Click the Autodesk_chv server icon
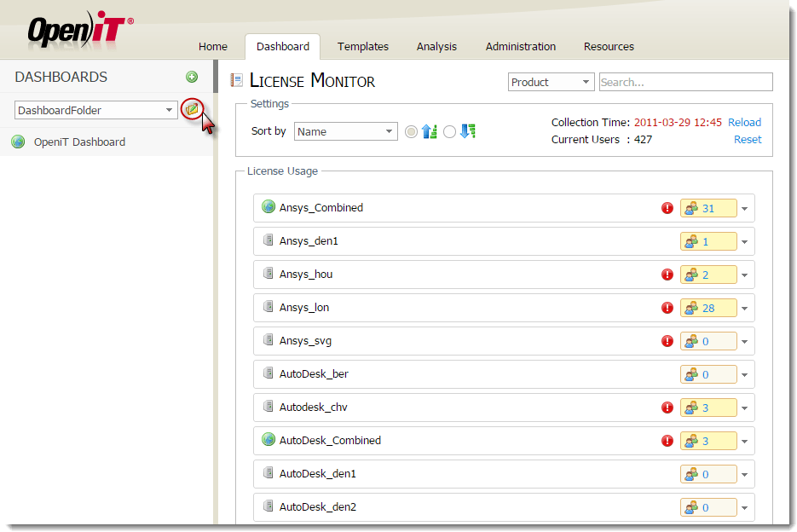This screenshot has width=797, height=532. point(269,406)
